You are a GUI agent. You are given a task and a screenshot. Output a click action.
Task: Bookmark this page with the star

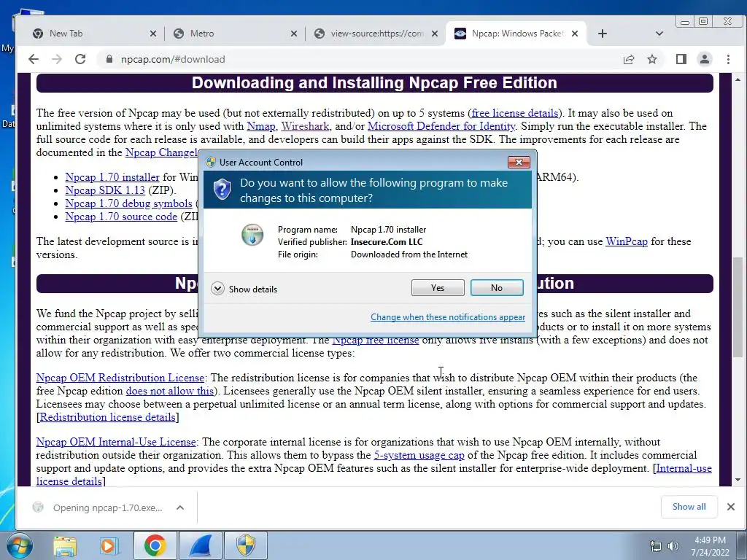pyautogui.click(x=652, y=59)
